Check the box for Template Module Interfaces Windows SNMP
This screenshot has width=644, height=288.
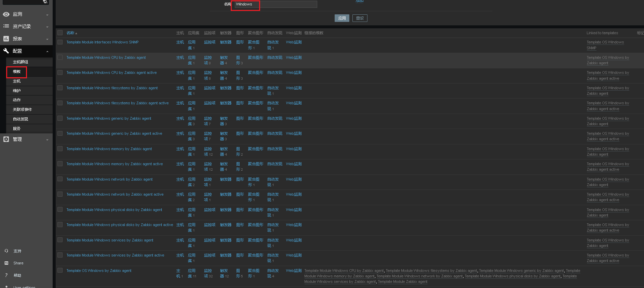60,42
